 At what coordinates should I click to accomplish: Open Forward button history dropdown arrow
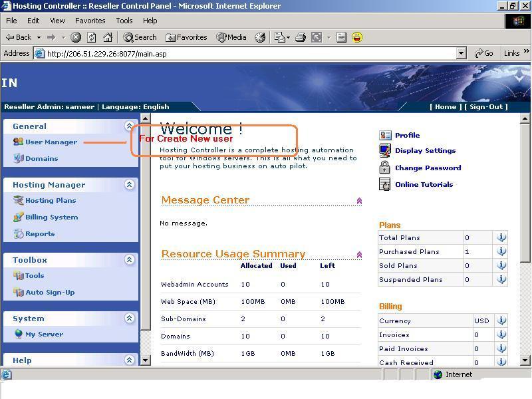pos(63,38)
